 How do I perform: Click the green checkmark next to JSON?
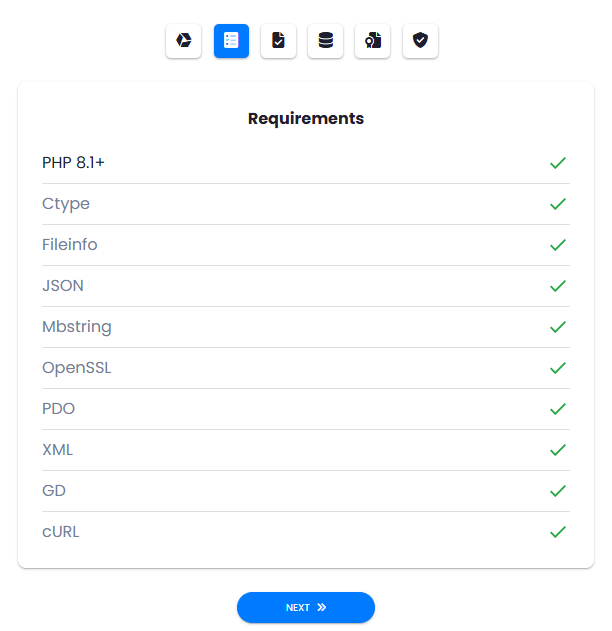tap(558, 286)
